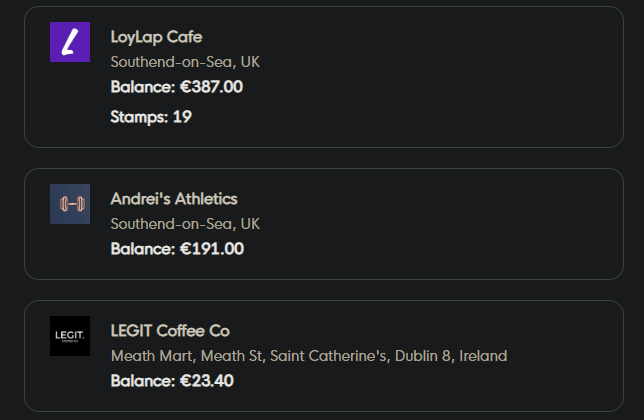Image resolution: width=644 pixels, height=420 pixels.
Task: Click the Southend-on-Sea address under LoyLap Cafe
Action: 185,62
